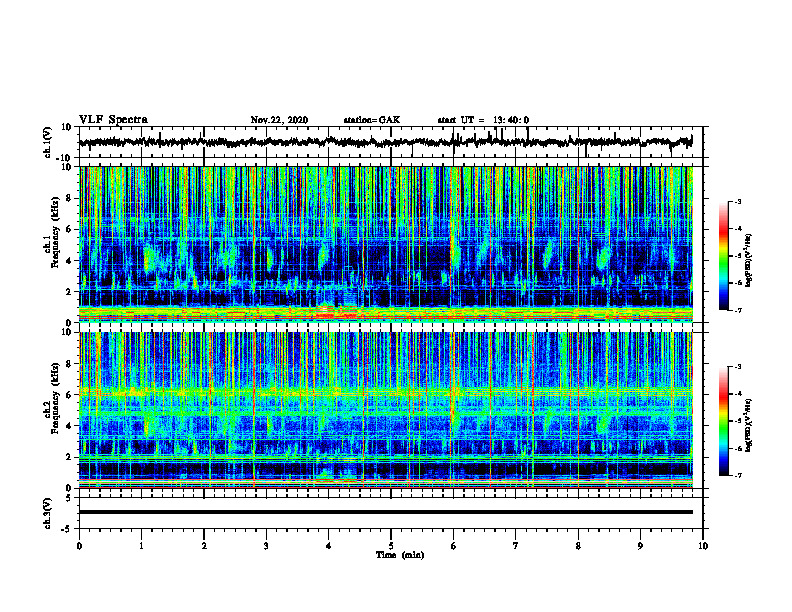Click the ch.2 frequency tick label "6"
The height and width of the screenshot is (612, 792).
pos(69,395)
